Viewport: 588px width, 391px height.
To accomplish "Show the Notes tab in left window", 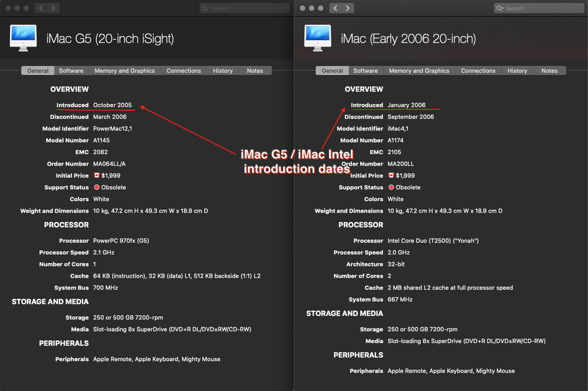I will point(255,71).
